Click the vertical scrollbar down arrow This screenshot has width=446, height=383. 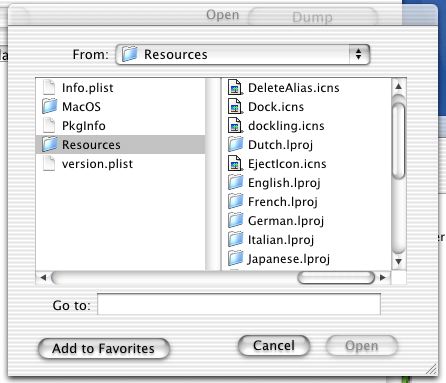tap(399, 261)
